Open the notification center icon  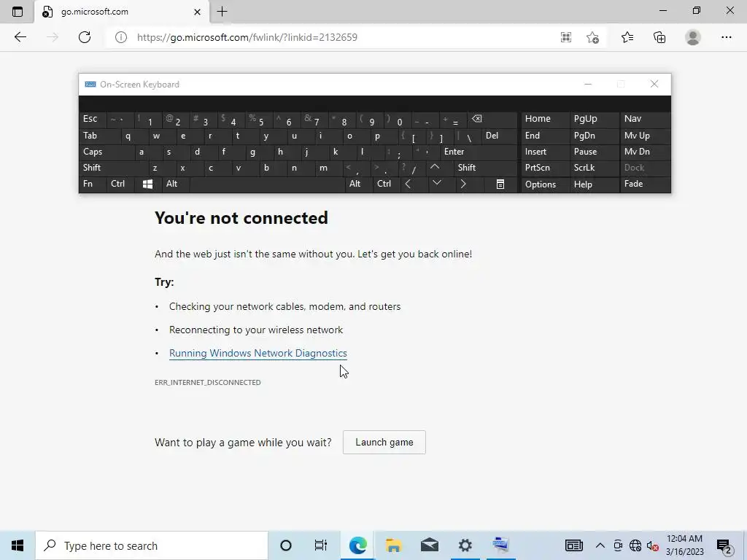pos(724,546)
